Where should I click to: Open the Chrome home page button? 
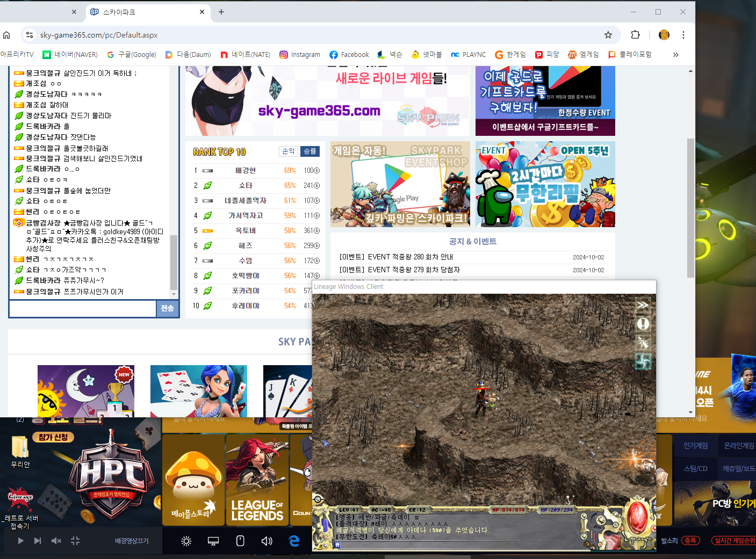[x=6, y=35]
